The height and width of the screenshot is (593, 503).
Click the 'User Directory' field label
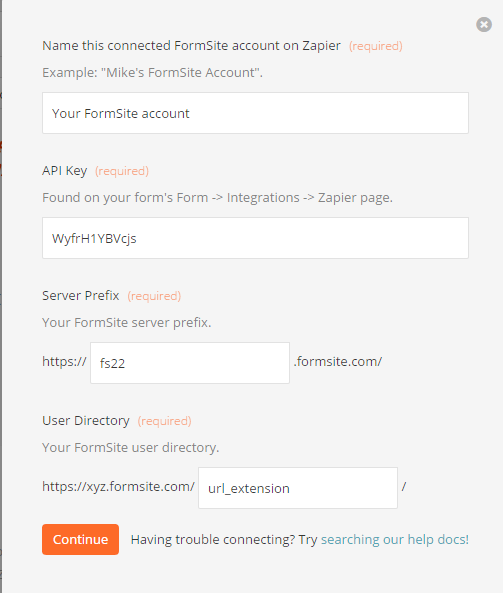[86, 421]
